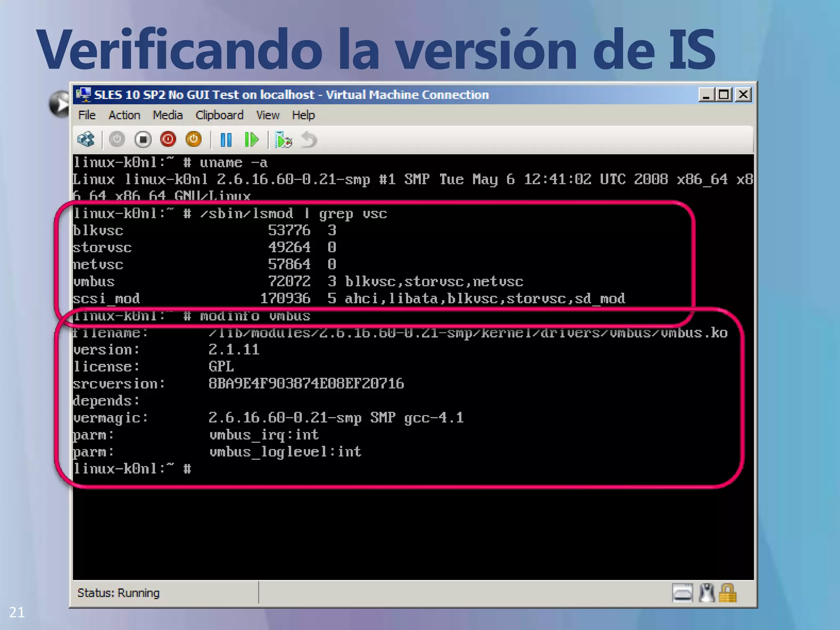Open the Clipboard menu
Viewport: 840px width, 630px height.
pos(219,115)
